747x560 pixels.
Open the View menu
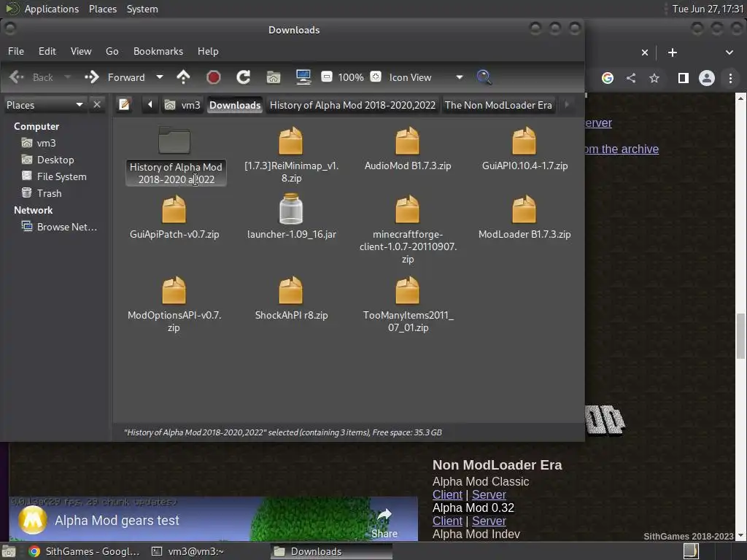point(81,51)
